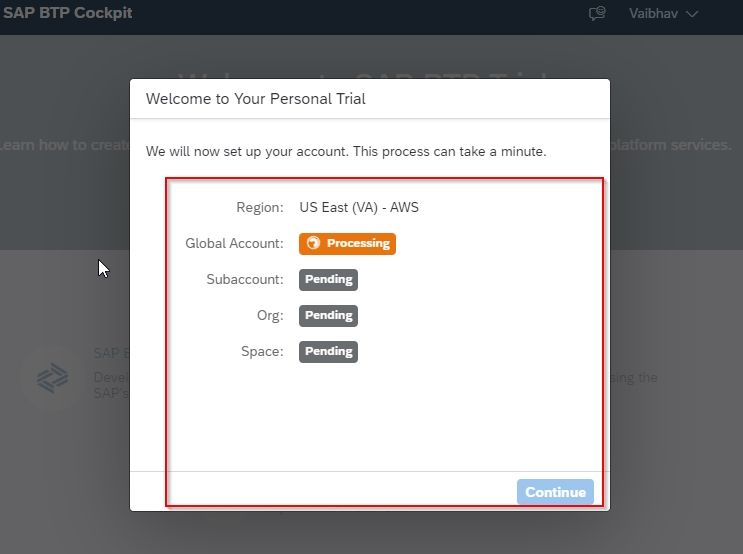Click the 'Org:' label
This screenshot has height=554, width=743.
point(270,315)
